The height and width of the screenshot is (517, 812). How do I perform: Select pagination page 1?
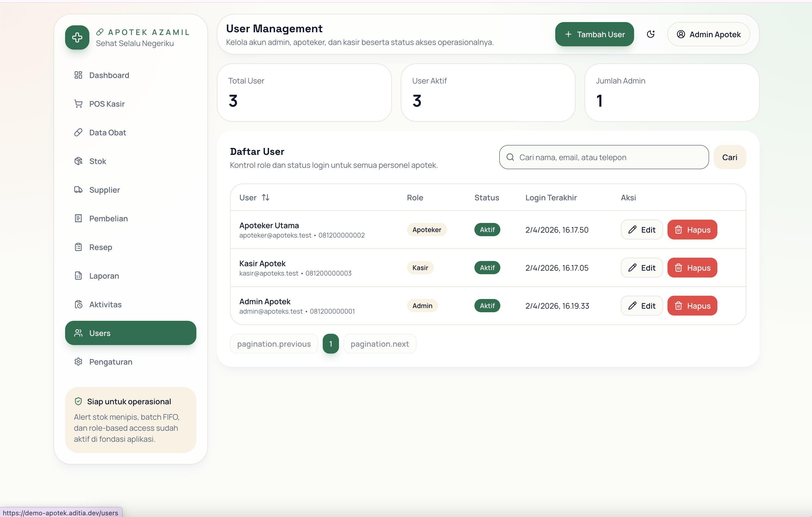coord(330,344)
